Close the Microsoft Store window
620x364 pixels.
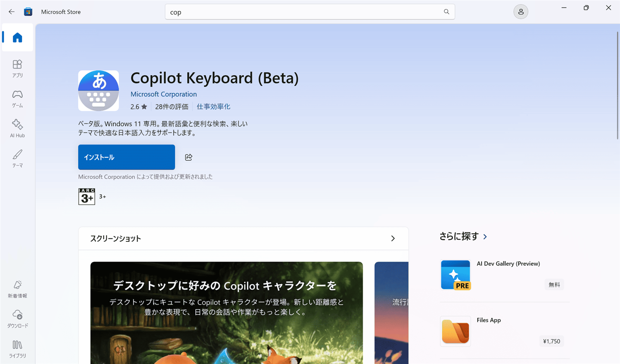pyautogui.click(x=608, y=8)
